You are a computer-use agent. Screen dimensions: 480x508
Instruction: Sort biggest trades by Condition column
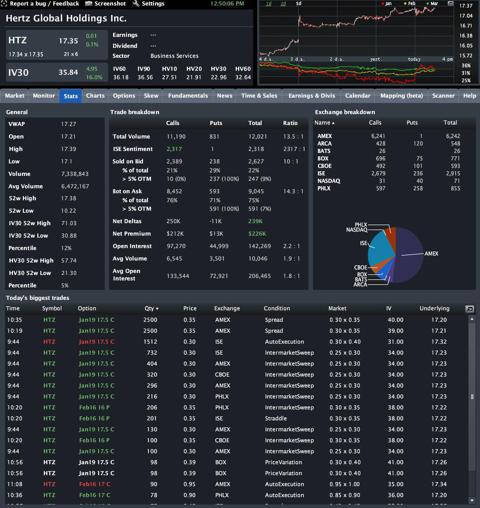click(x=277, y=308)
